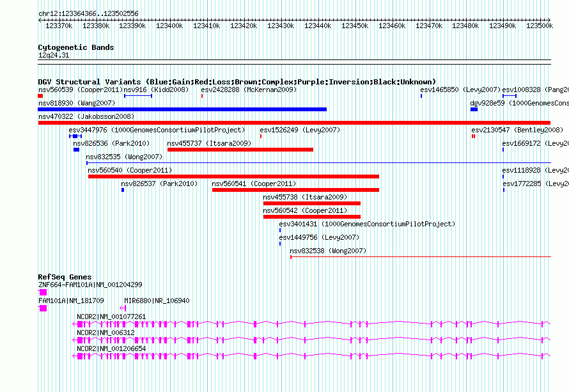Click the esv3447976 blue variant glyph
Viewport: 569px width, 392px height.
pyautogui.click(x=75, y=136)
